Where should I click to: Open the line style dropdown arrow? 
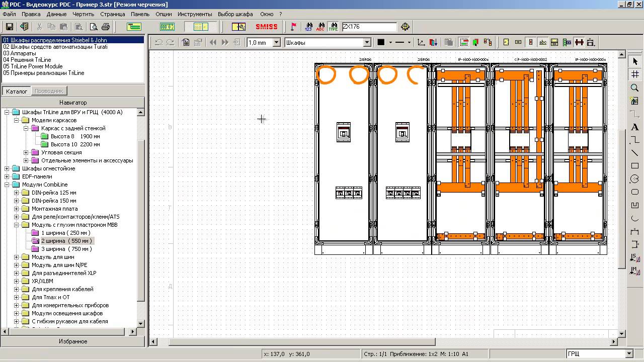(409, 43)
